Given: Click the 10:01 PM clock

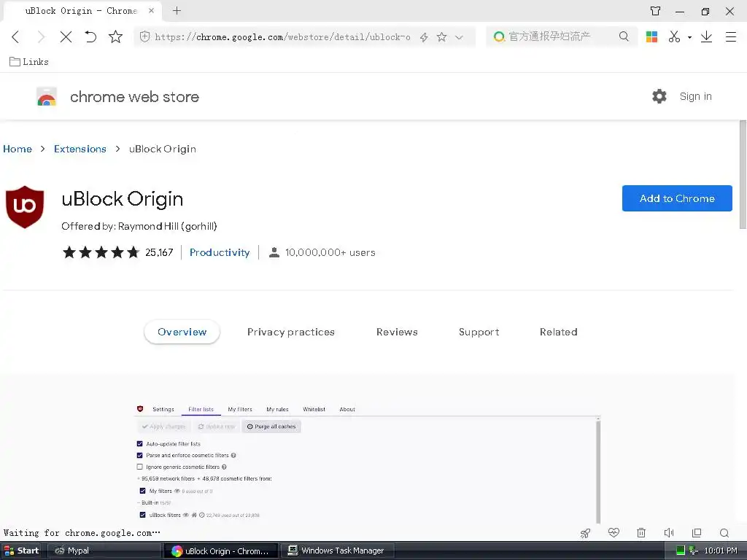Looking at the screenshot, I should [720, 551].
